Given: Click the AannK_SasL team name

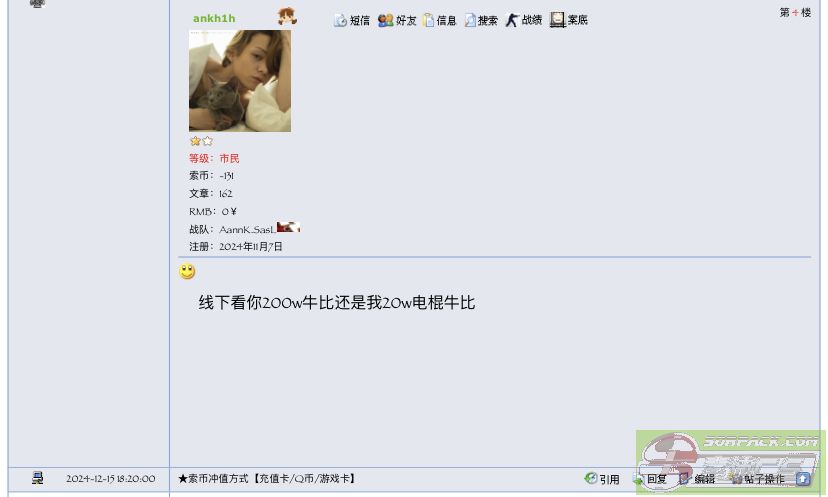Looking at the screenshot, I should [247, 229].
